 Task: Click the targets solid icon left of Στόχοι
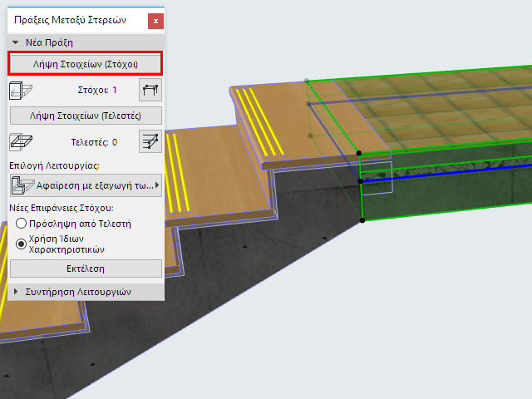coord(21,91)
